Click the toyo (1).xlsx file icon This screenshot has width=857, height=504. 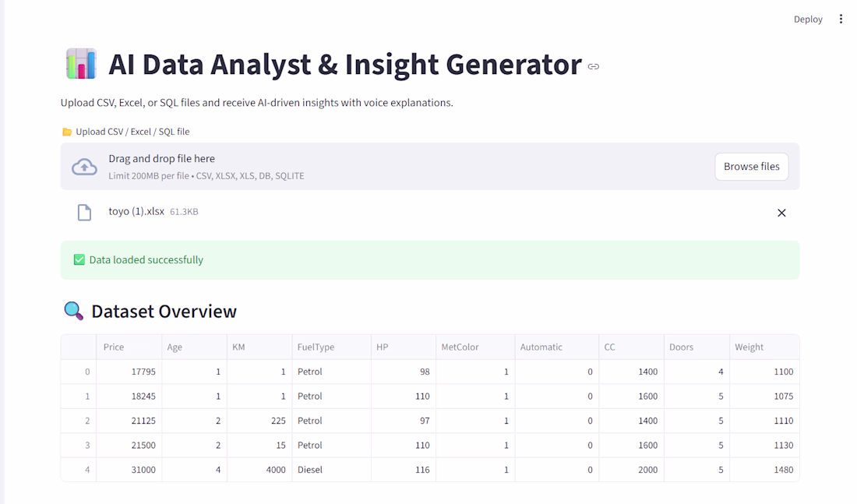tap(84, 212)
